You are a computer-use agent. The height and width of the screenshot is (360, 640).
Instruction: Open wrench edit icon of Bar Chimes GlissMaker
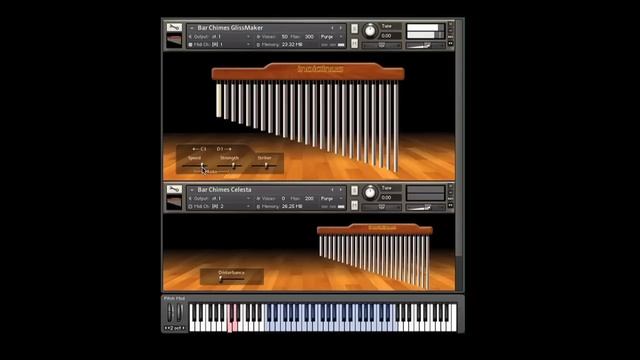pyautogui.click(x=174, y=27)
